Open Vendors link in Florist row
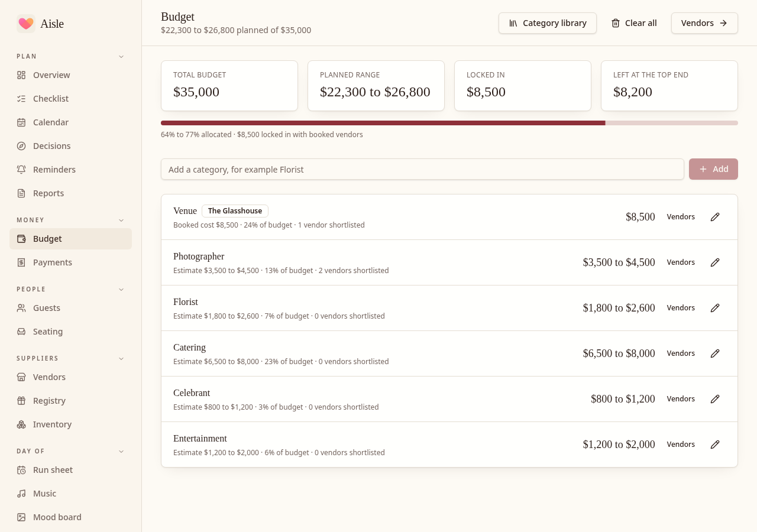The height and width of the screenshot is (532, 757). click(x=681, y=308)
